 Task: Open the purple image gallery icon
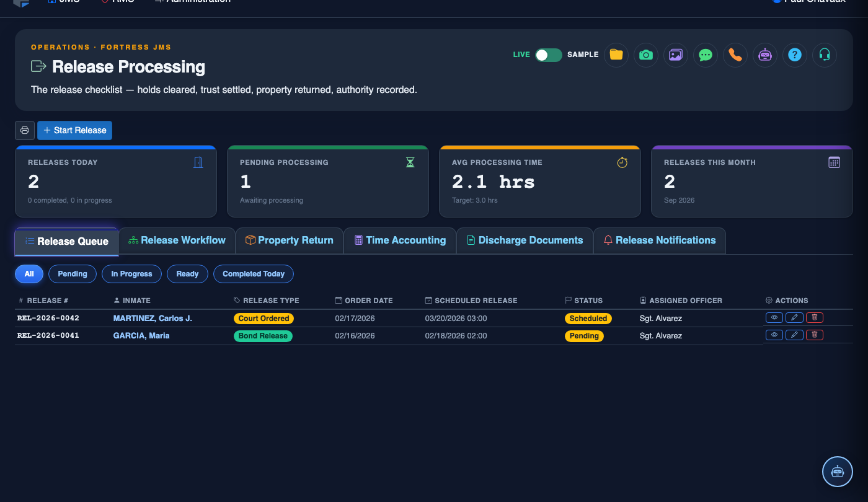tap(676, 55)
